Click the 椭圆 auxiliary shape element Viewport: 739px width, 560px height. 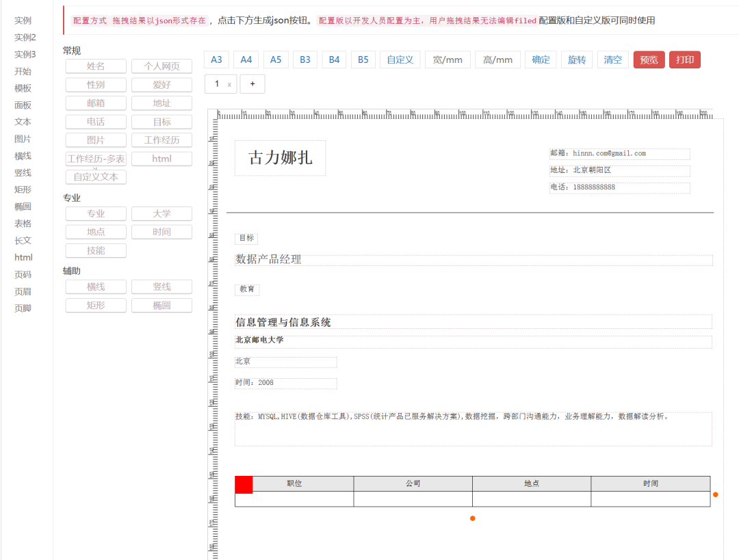[x=161, y=305]
